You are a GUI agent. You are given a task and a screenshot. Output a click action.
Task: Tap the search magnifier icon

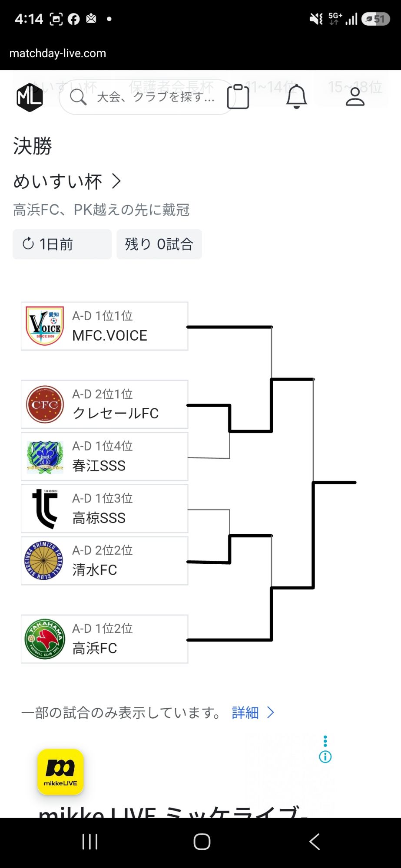(x=78, y=97)
